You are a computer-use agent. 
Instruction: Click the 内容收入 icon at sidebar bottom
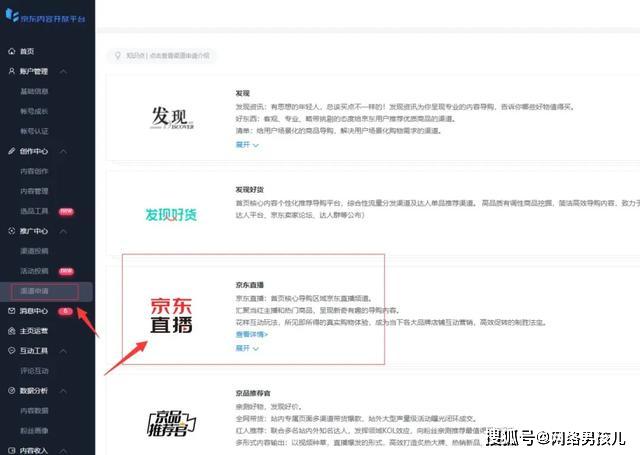click(x=11, y=451)
